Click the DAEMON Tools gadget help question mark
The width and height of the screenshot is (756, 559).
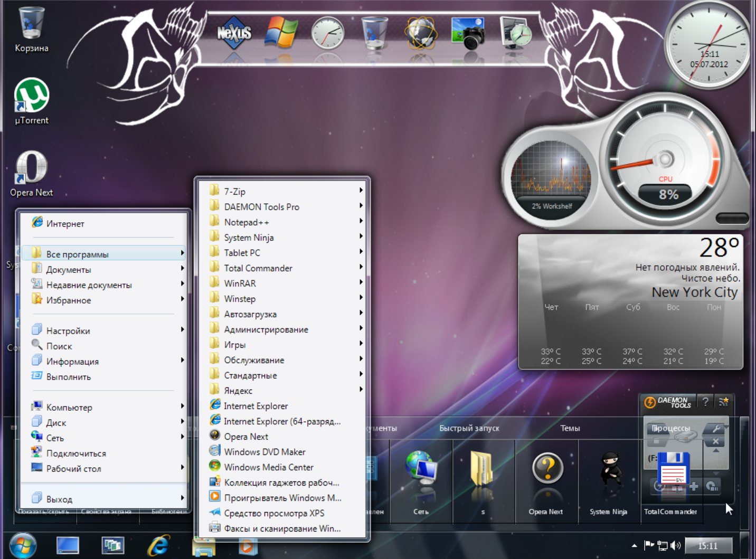click(x=705, y=402)
